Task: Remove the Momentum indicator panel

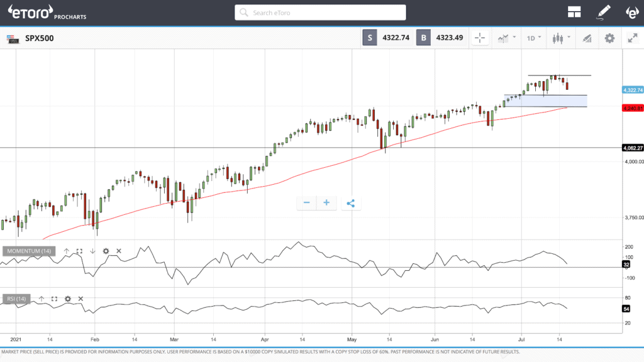Action: click(x=119, y=251)
